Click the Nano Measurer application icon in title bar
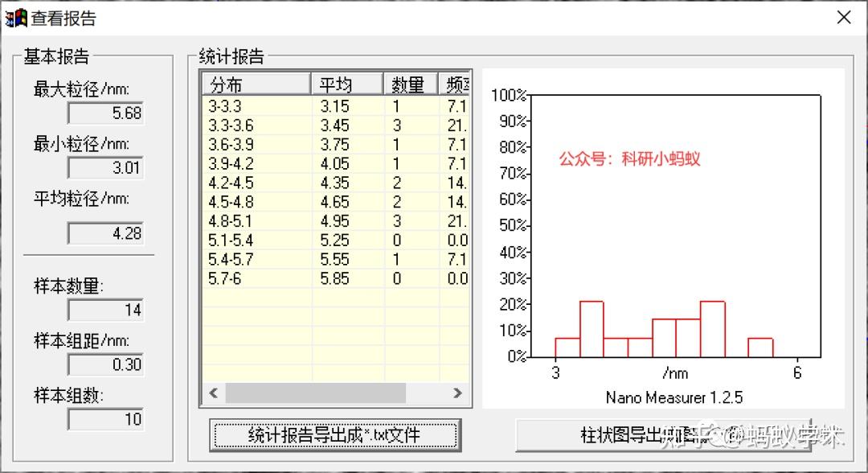This screenshot has height=473, width=868. tap(16, 16)
